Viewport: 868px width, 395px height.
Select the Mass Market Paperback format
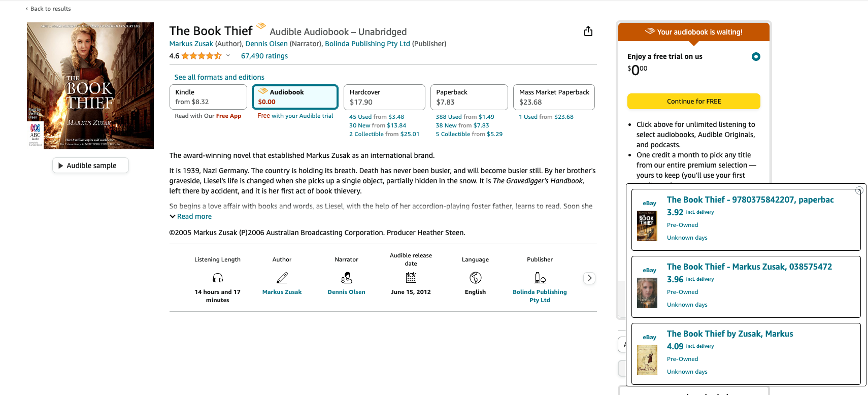coord(554,97)
